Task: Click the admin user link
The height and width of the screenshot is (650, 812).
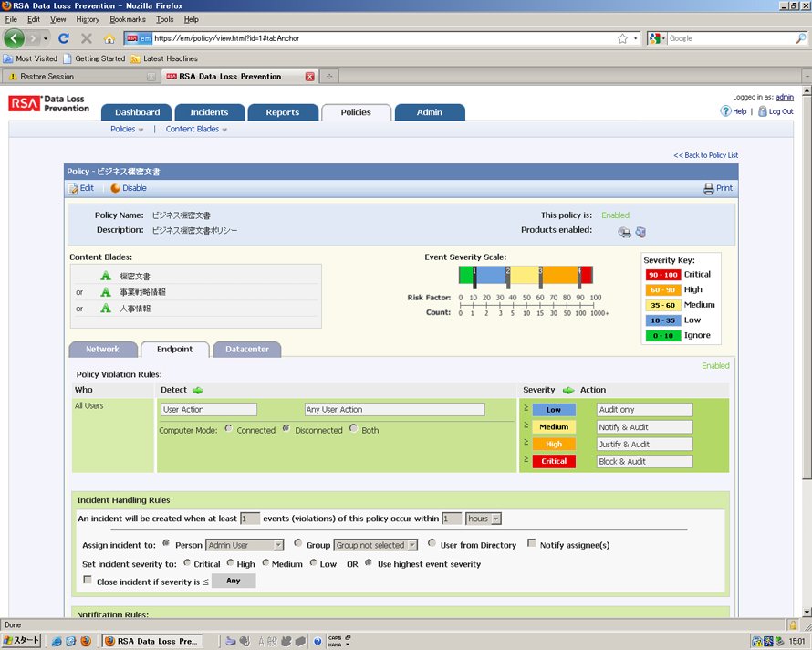Action: click(785, 97)
